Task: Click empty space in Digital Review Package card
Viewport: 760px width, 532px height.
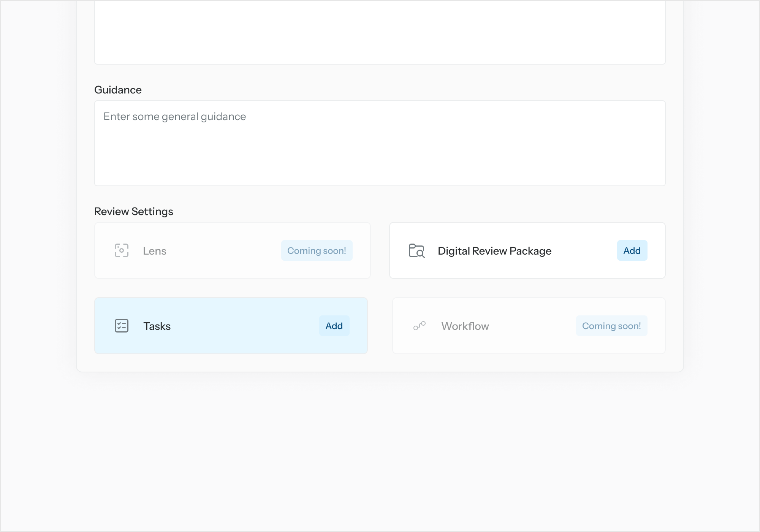Action: click(585, 251)
